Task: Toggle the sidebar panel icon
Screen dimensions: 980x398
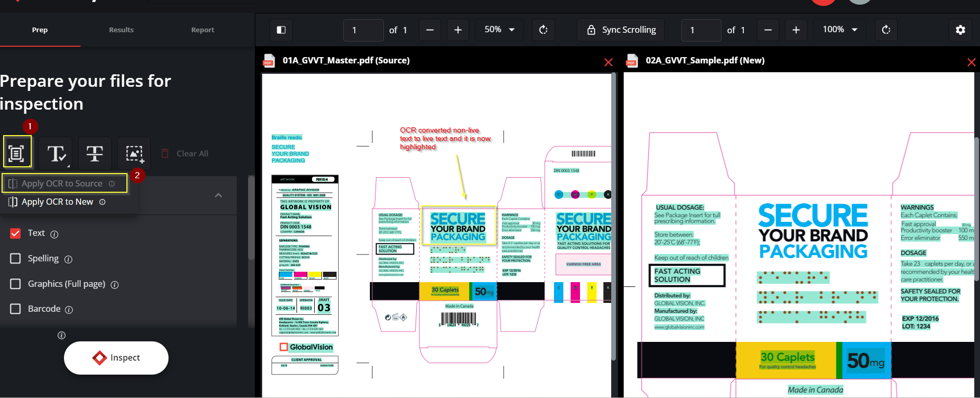Action: point(281,30)
